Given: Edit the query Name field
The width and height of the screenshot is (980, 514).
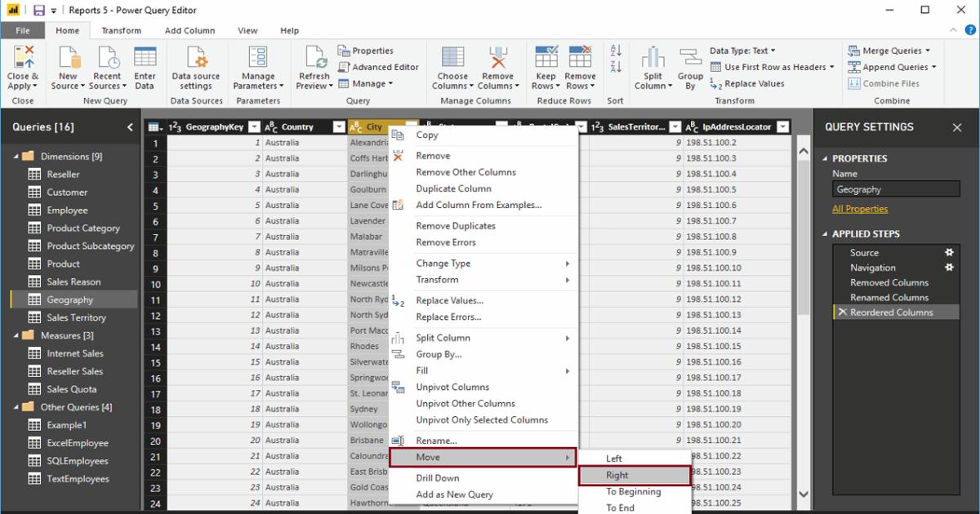Looking at the screenshot, I should (x=895, y=188).
